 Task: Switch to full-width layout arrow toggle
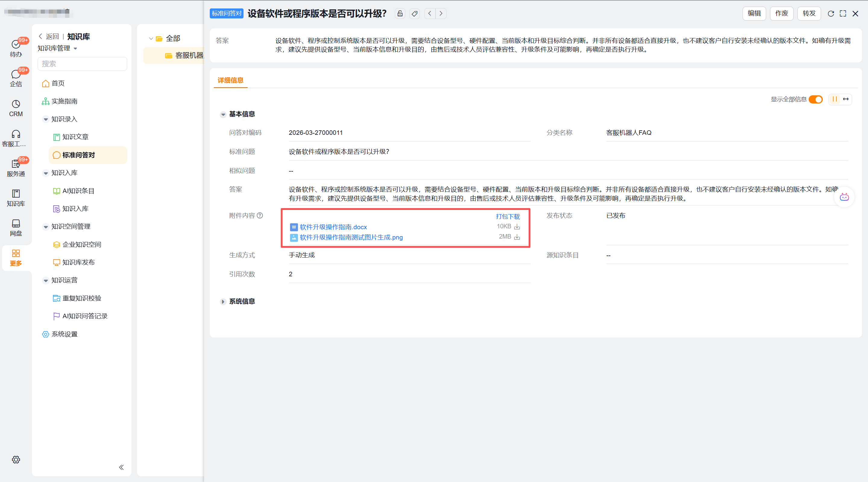click(846, 99)
